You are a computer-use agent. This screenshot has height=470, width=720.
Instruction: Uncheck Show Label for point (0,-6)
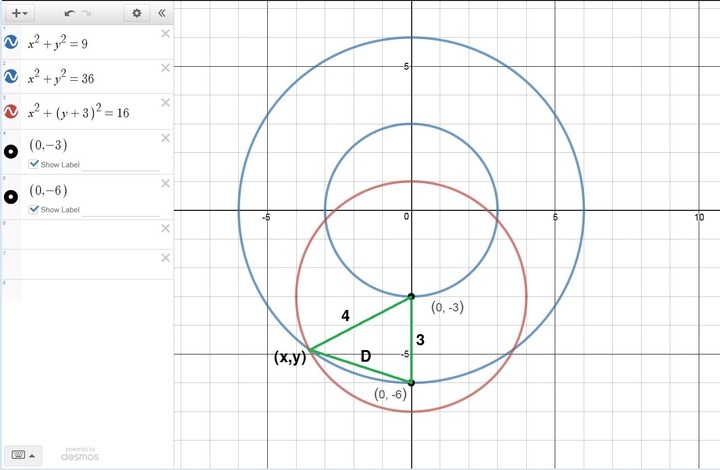coord(35,209)
